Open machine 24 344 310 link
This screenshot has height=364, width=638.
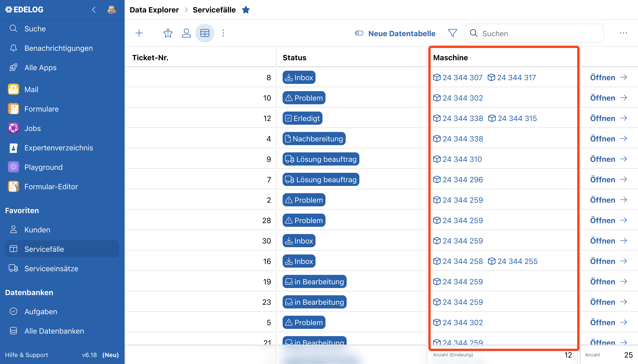pos(457,159)
